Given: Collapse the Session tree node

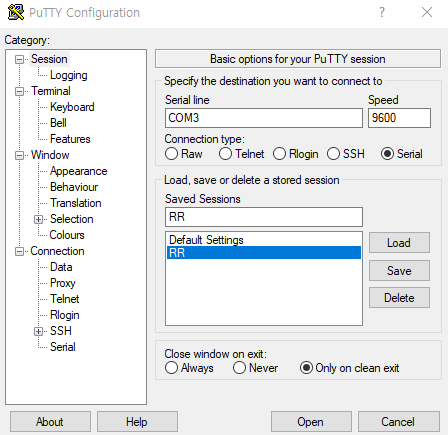Looking at the screenshot, I should click(20, 59).
